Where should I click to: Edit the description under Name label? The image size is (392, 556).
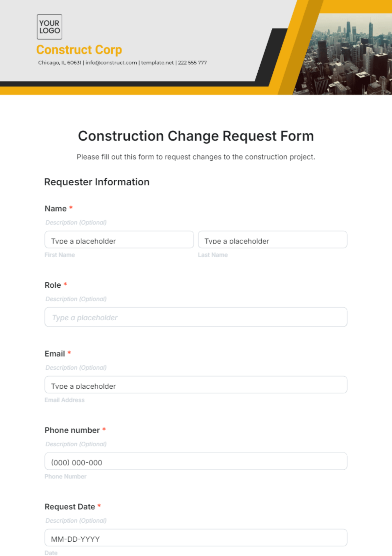click(x=76, y=223)
